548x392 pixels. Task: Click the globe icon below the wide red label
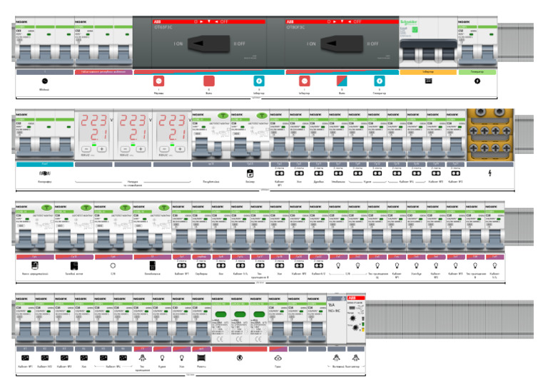click(240, 358)
